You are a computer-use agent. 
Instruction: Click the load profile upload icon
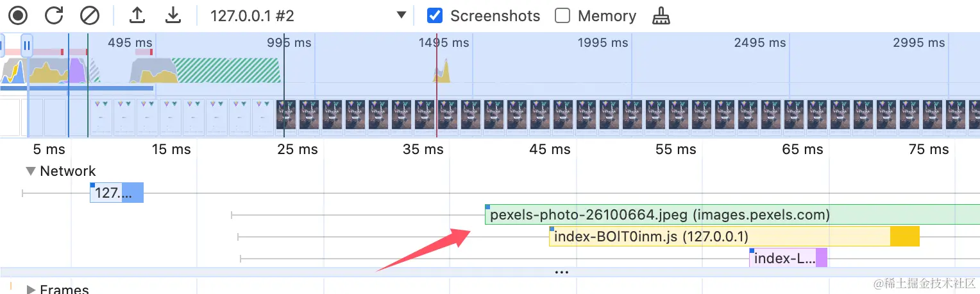(x=137, y=15)
